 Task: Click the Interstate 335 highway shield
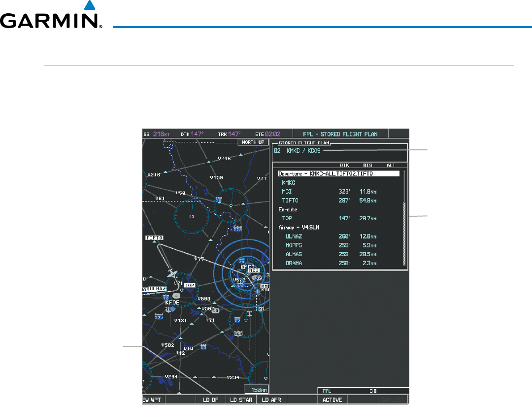(x=159, y=316)
